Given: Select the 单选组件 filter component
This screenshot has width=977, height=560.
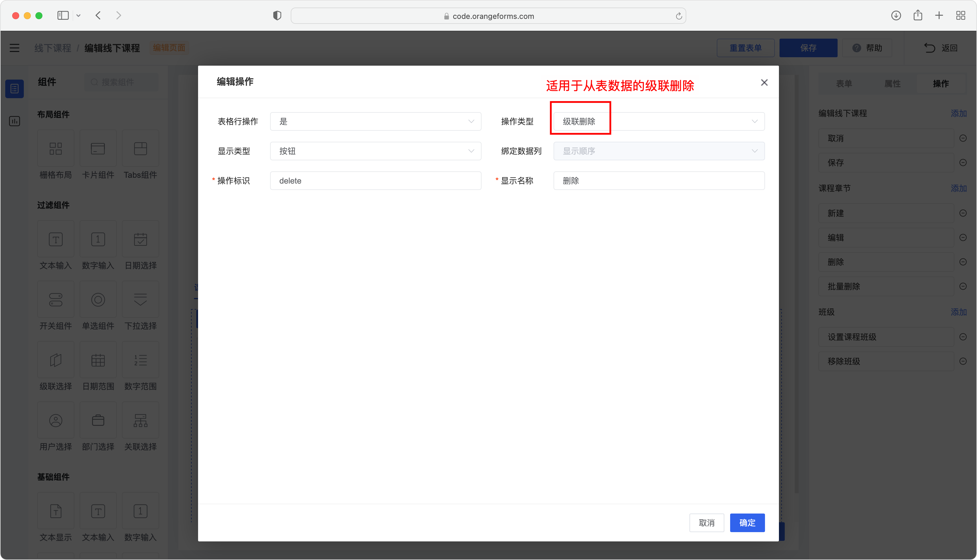Looking at the screenshot, I should coord(98,300).
